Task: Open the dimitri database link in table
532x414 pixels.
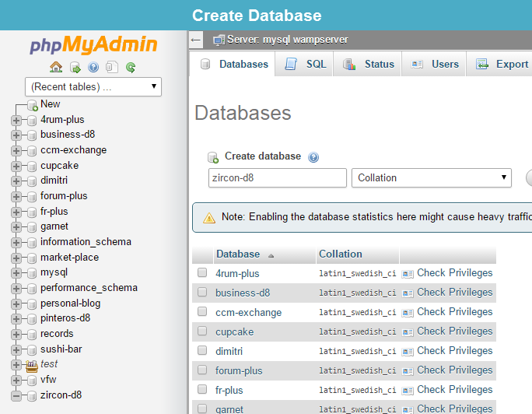Action: point(229,351)
